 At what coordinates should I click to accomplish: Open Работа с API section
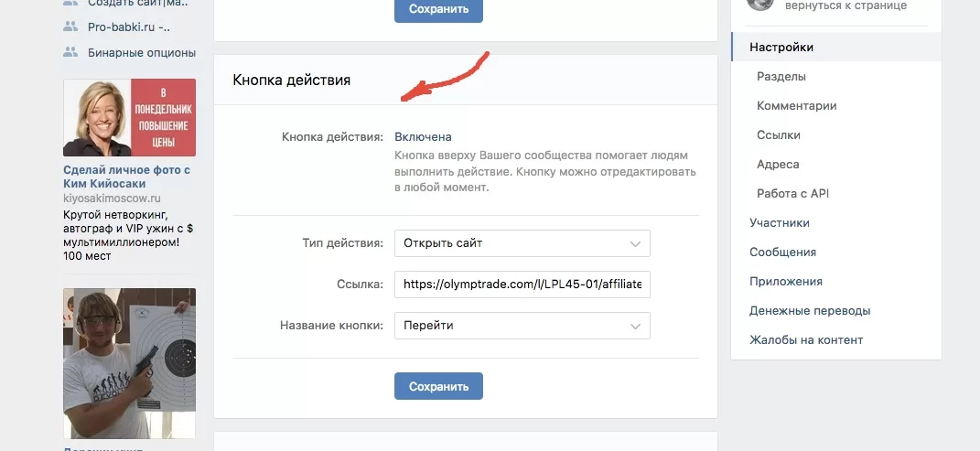point(792,194)
